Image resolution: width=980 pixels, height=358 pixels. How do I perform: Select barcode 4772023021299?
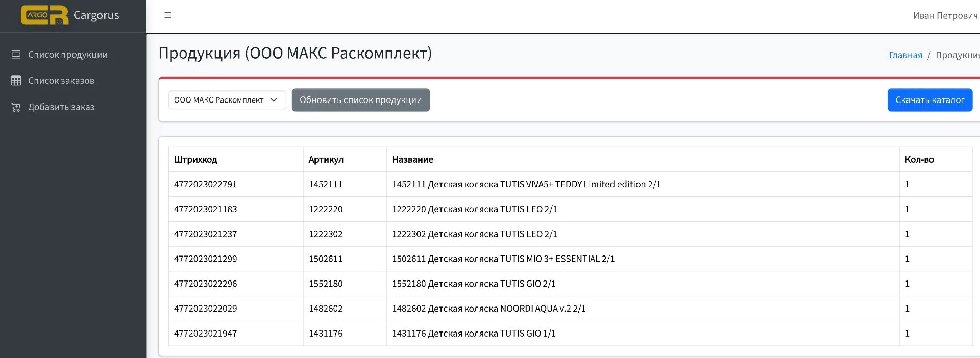click(206, 259)
